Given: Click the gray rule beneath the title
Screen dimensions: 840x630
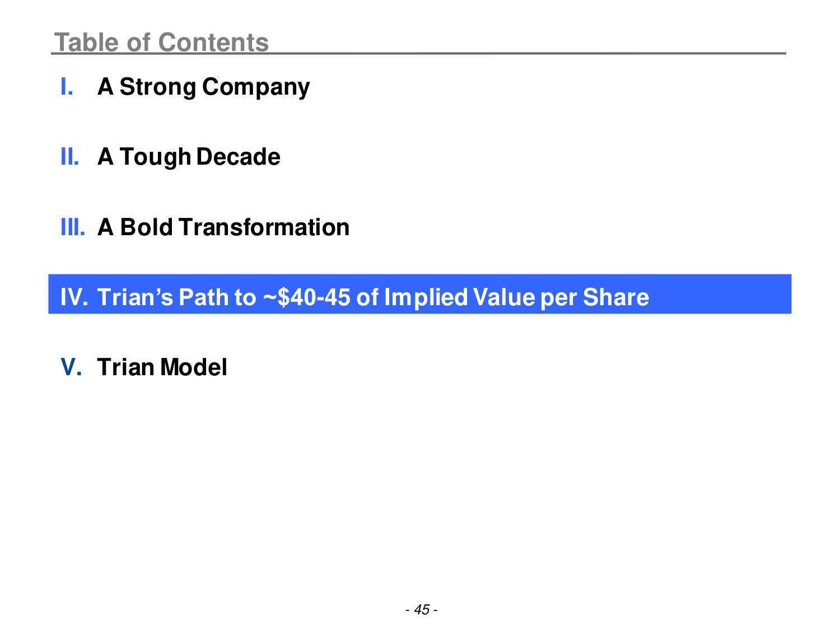Looking at the screenshot, I should 504,54.
